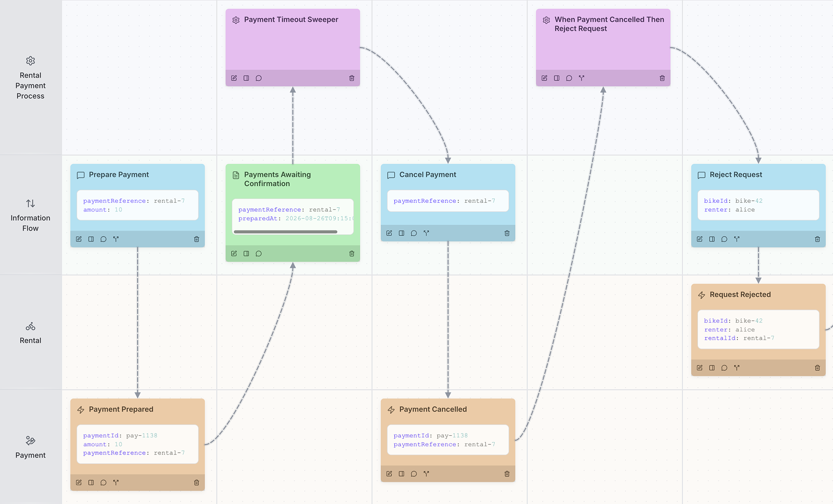Open the panel icon on Reject Request

[x=712, y=239]
